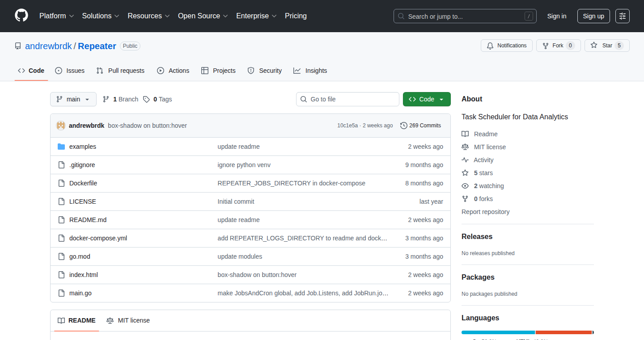This screenshot has height=340, width=644.
Task: Select the README tab below the files
Action: pyautogui.click(x=76, y=320)
